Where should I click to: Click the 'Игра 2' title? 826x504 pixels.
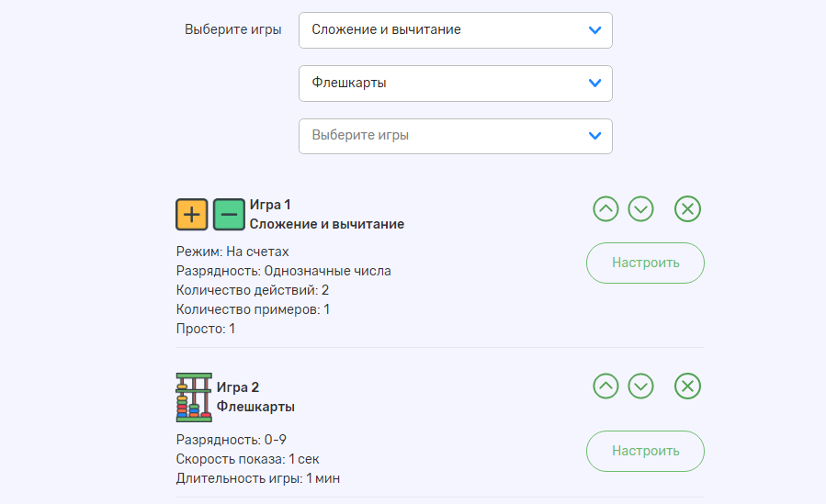[238, 387]
